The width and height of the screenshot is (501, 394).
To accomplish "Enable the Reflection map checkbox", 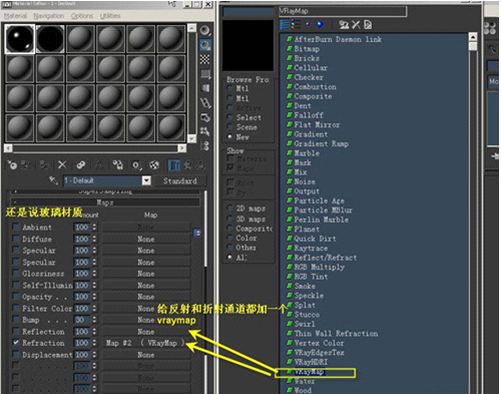I will [x=16, y=332].
